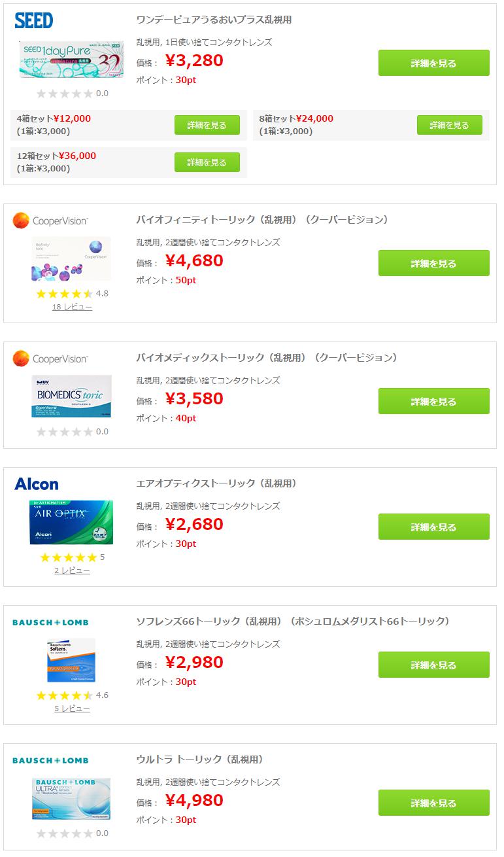Screen dimensions: 504x857
Task: Click the 4.8 star rating for Biofinity
Action: click(x=72, y=294)
